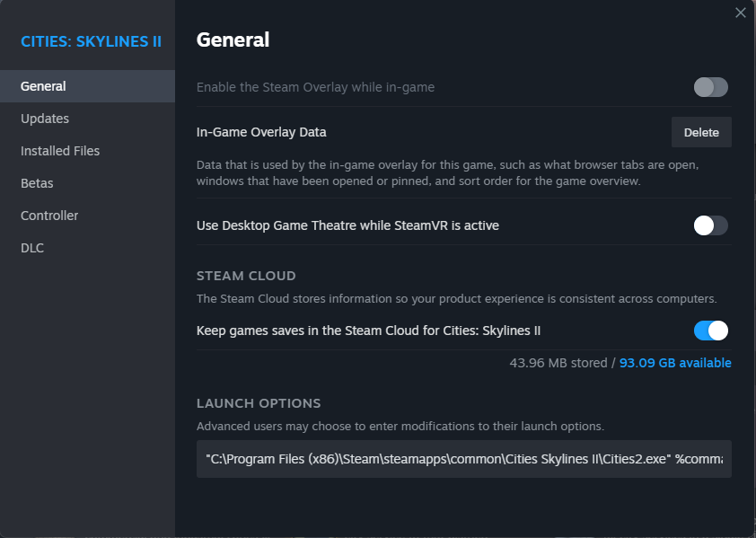Click the overlay data description paragraph
The height and width of the screenshot is (538, 756).
(447, 172)
